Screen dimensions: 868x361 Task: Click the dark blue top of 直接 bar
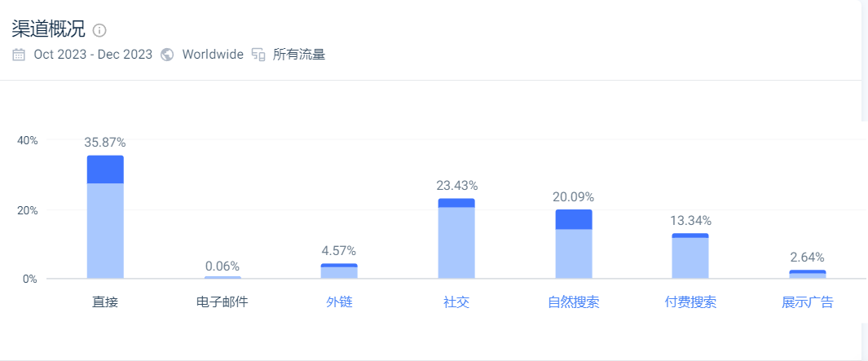[x=105, y=169]
